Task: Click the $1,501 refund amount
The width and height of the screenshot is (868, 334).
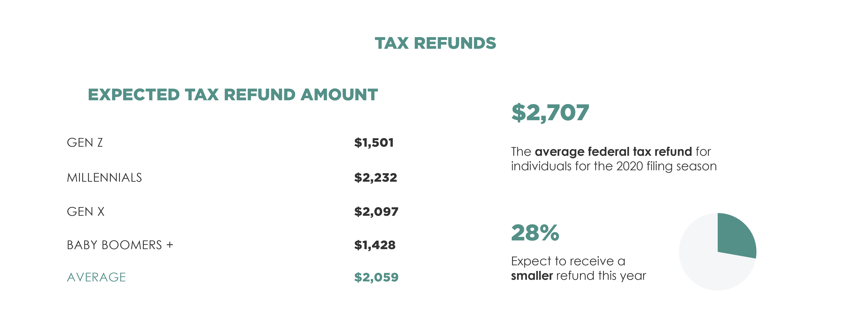Action: point(374,143)
